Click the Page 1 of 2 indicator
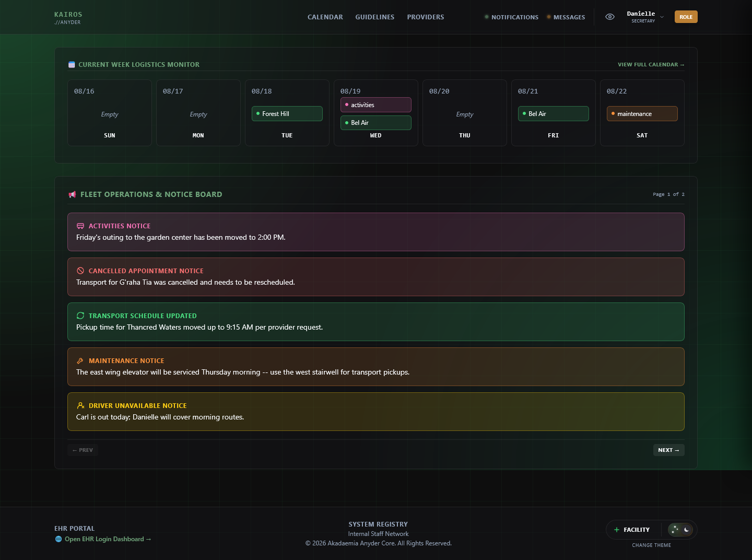 668,194
